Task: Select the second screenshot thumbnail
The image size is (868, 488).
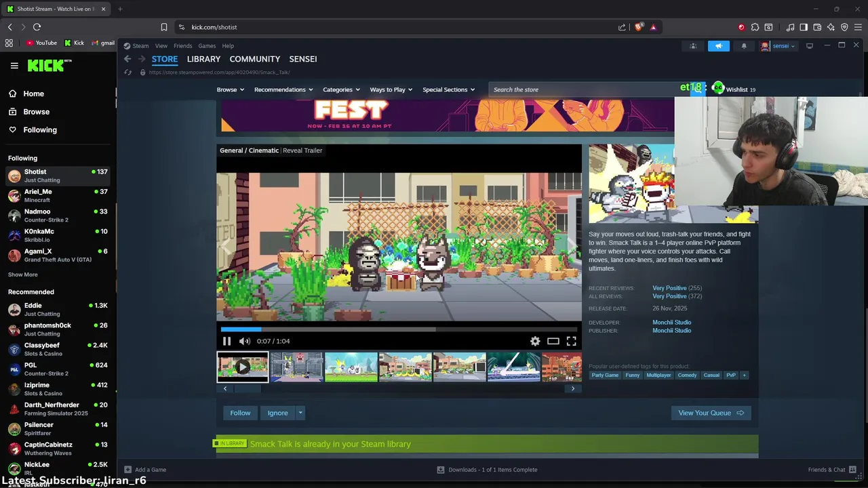Action: pos(296,367)
